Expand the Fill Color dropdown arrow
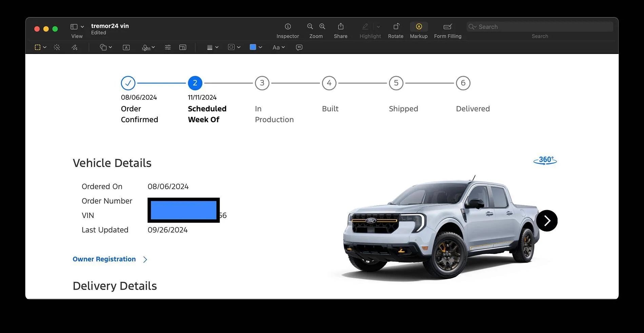Screen dimensions: 644x333 (260, 48)
